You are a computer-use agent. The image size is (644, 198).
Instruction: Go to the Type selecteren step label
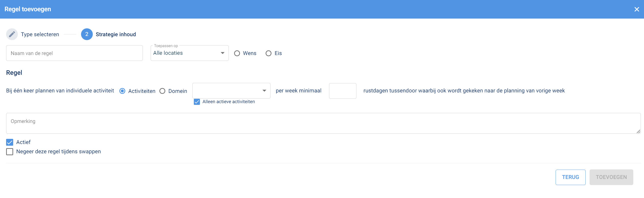point(40,34)
